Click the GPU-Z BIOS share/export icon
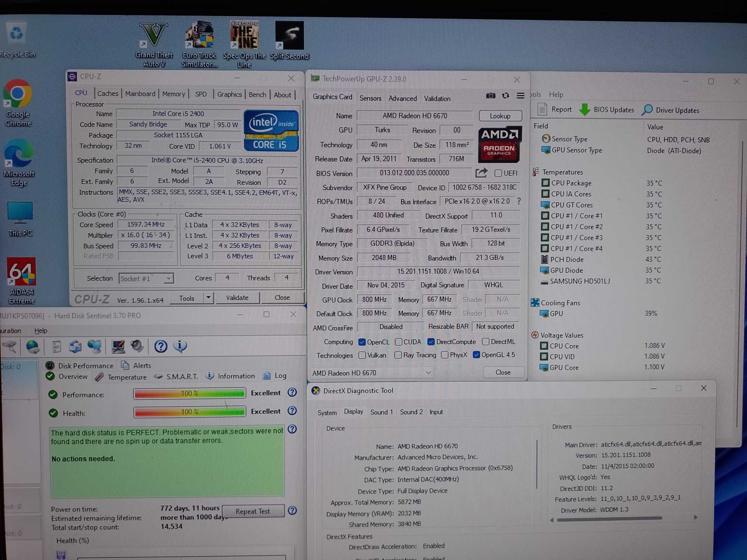This screenshot has width=747, height=560. [481, 172]
